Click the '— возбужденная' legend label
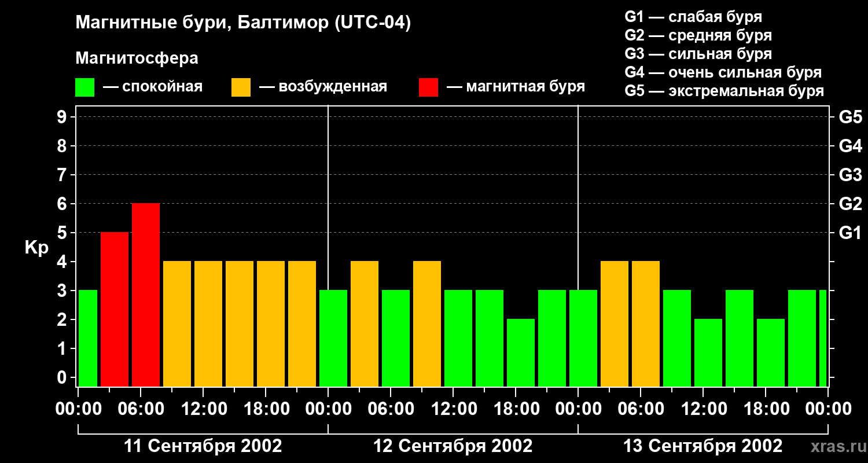The height and width of the screenshot is (463, 868). tap(323, 87)
